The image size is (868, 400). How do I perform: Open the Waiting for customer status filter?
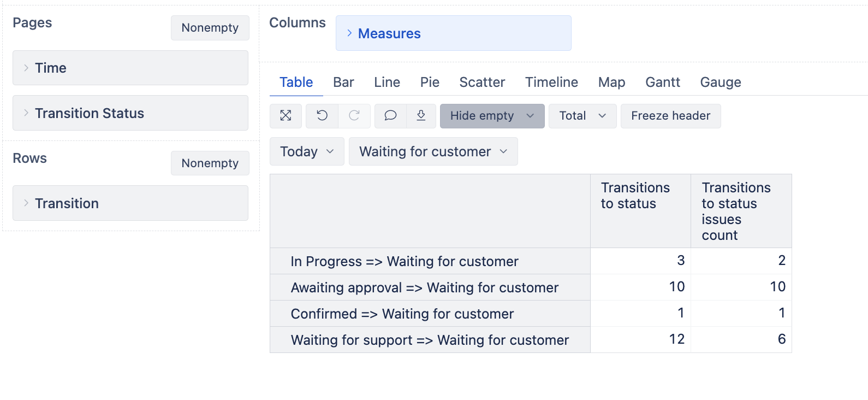tap(433, 151)
